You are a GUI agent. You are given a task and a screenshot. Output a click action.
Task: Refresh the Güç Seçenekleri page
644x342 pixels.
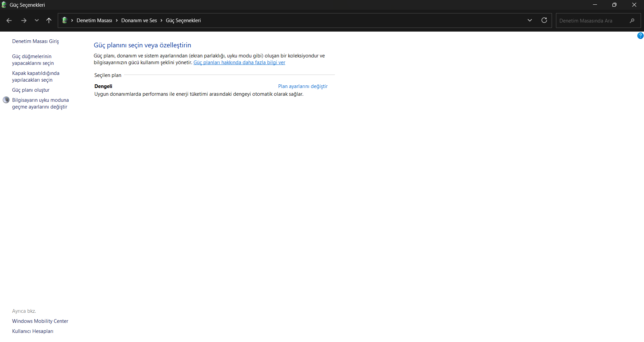tap(544, 20)
